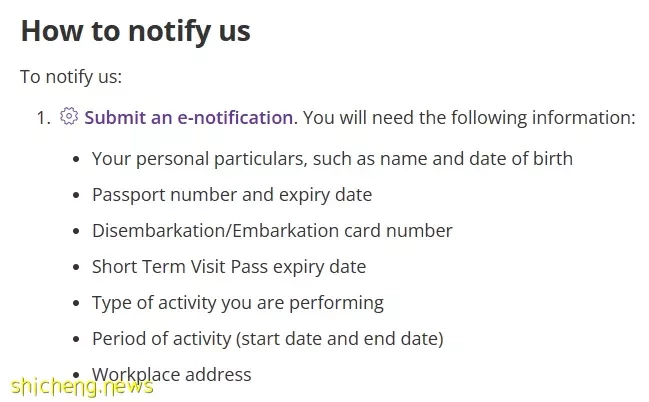
Task: Open the Submit an e-notification link
Action: (x=189, y=118)
